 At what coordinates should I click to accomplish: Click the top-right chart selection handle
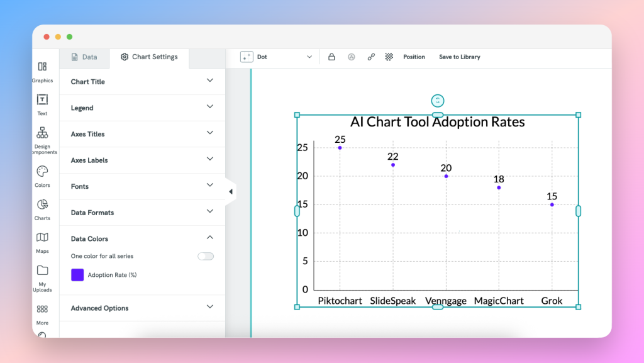point(579,115)
